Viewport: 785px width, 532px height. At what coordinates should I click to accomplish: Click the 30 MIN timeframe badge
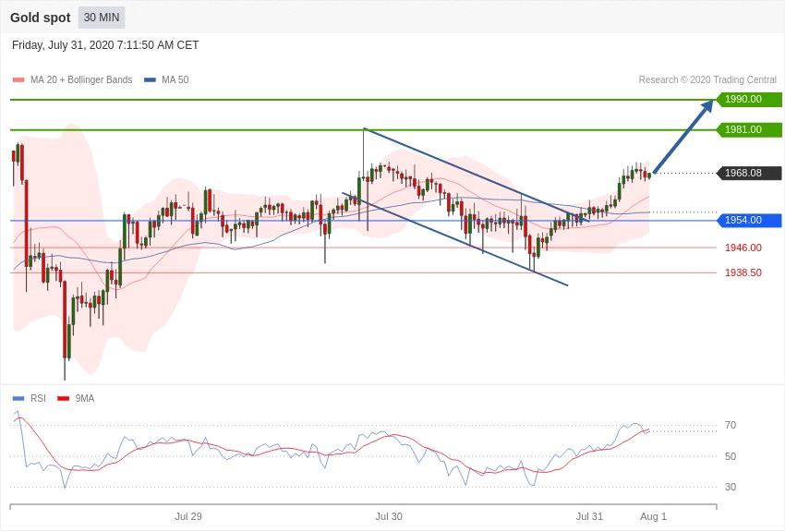click(102, 18)
